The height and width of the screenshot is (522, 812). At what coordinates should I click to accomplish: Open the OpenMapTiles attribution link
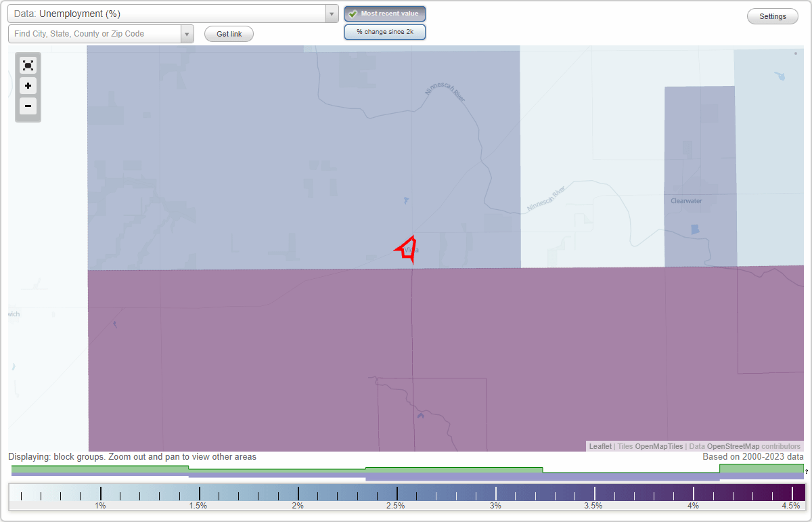click(x=660, y=446)
